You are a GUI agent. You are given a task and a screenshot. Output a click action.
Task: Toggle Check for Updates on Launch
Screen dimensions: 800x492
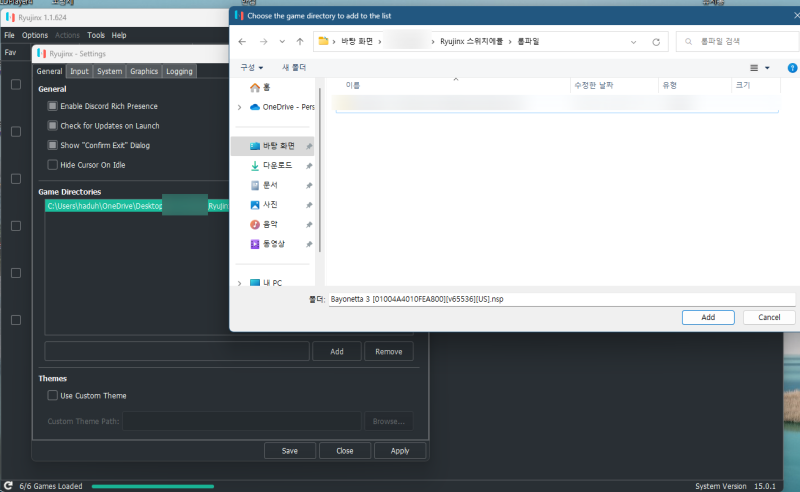(x=53, y=126)
